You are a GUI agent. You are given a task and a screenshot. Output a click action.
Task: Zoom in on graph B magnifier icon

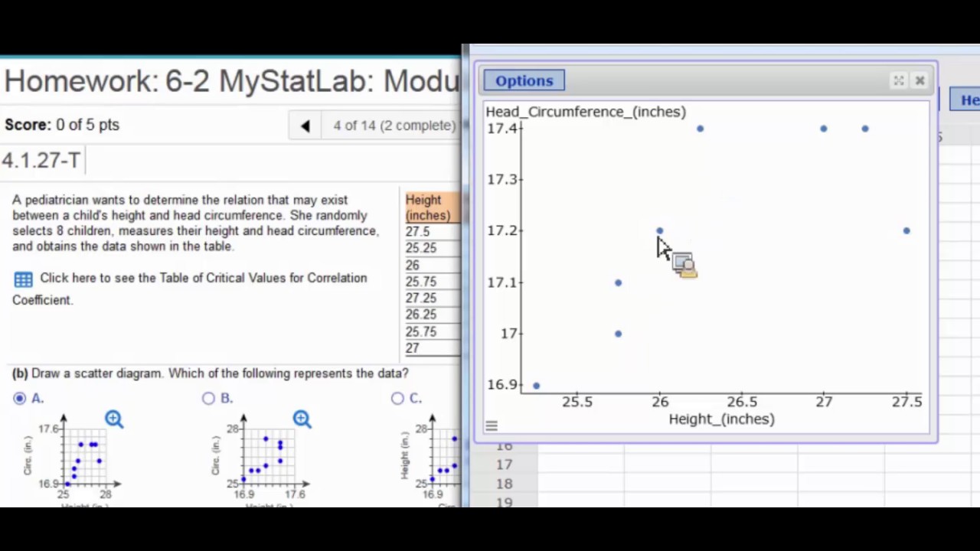302,419
